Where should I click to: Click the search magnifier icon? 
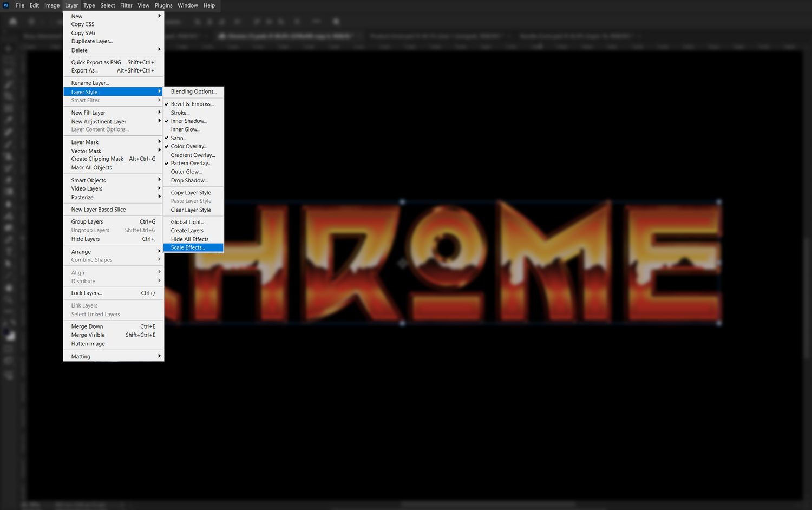pyautogui.click(x=336, y=22)
